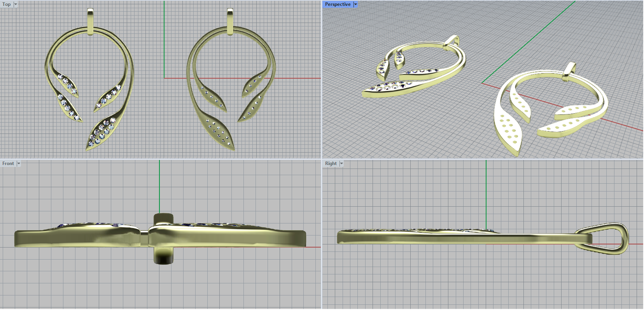Expand the Right viewport dropdown arrow
Screen dimensions: 644x311
pyautogui.click(x=341, y=164)
